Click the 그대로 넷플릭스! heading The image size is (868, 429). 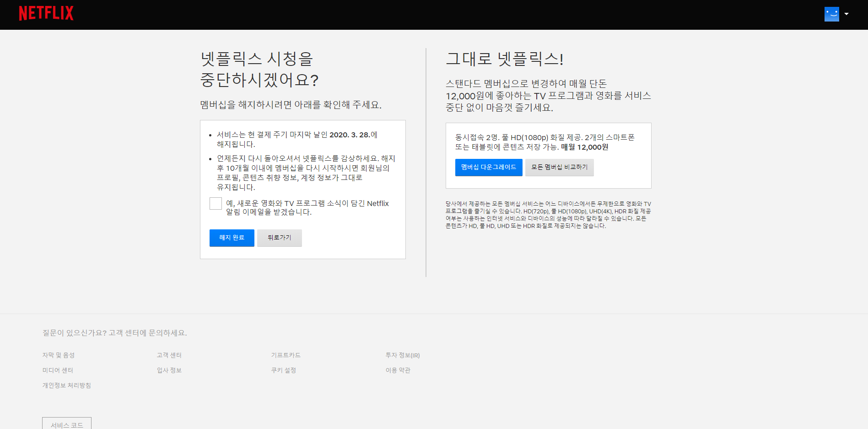pyautogui.click(x=504, y=59)
